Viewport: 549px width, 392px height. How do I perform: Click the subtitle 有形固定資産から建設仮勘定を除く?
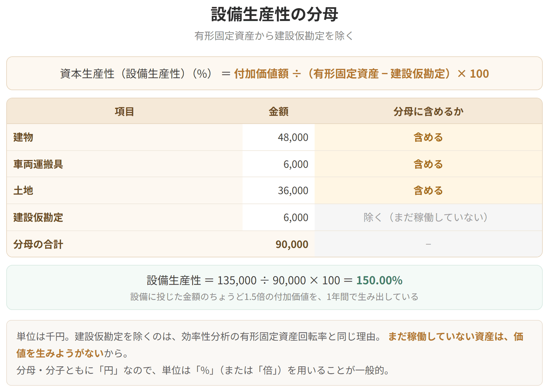pos(274,36)
